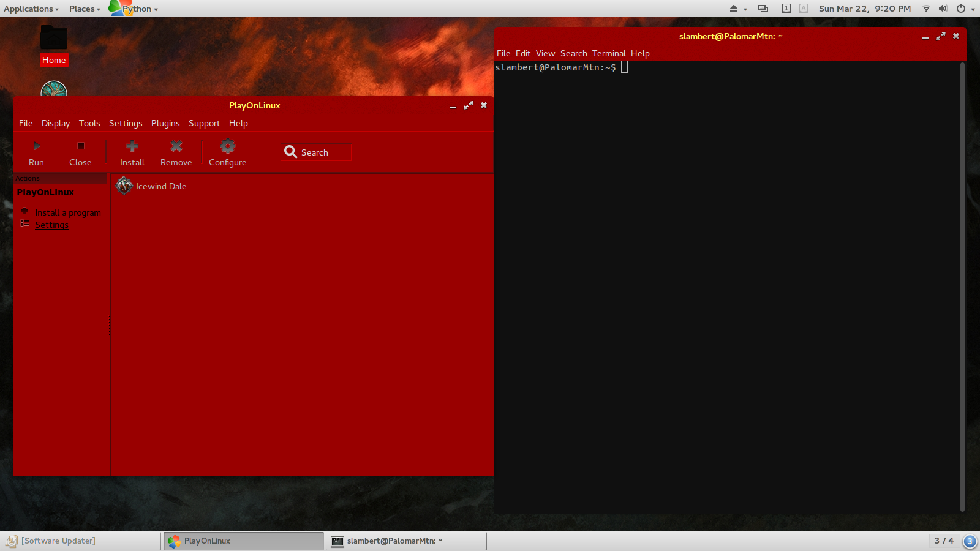The image size is (980, 551).
Task: Open the Plugins menu in PlayOnLinux
Action: [x=165, y=123]
